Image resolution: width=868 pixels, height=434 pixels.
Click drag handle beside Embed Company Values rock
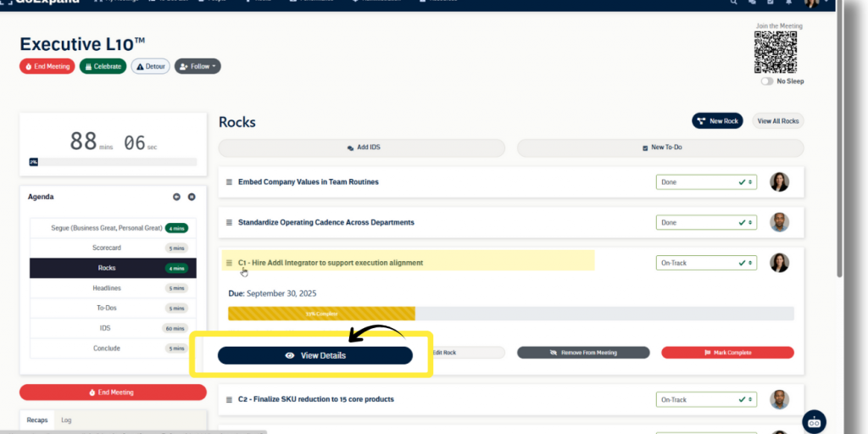[229, 182]
